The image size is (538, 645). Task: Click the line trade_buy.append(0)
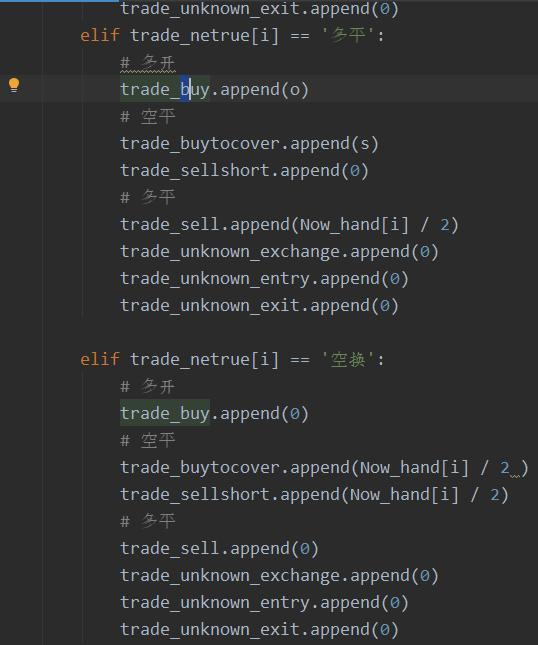tap(214, 413)
